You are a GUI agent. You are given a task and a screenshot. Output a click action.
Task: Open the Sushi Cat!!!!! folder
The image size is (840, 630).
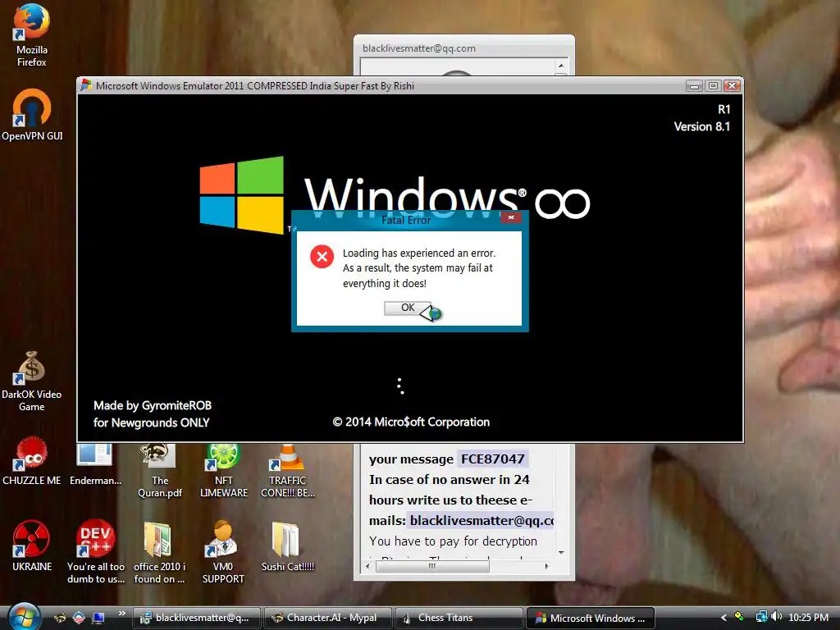coord(287,546)
